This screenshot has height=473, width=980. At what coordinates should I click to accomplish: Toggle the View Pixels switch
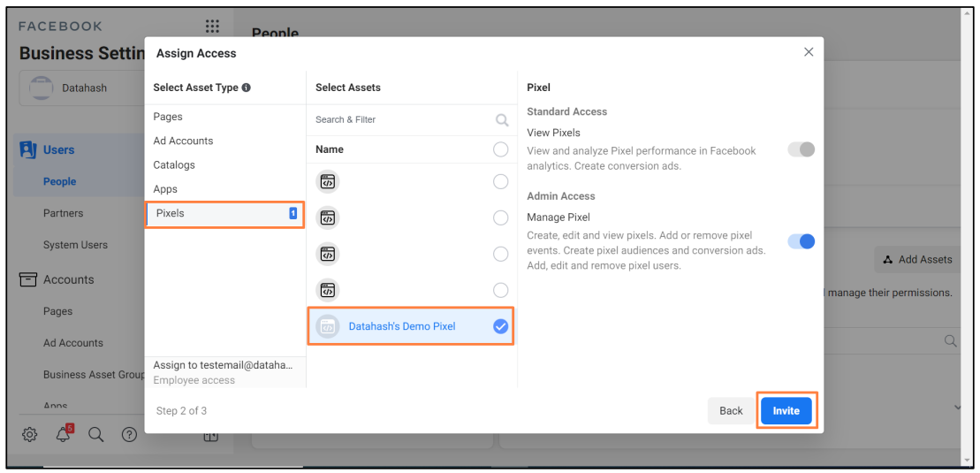point(801,149)
